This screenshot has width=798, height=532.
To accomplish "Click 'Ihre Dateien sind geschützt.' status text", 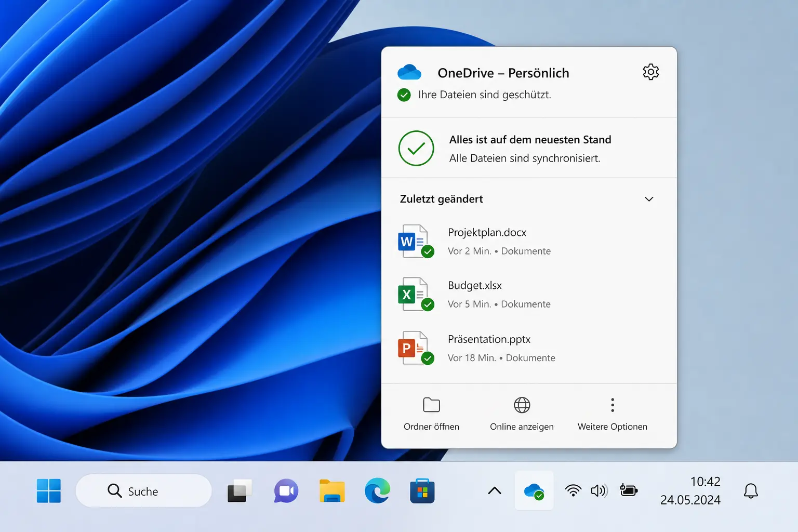I will pyautogui.click(x=485, y=95).
